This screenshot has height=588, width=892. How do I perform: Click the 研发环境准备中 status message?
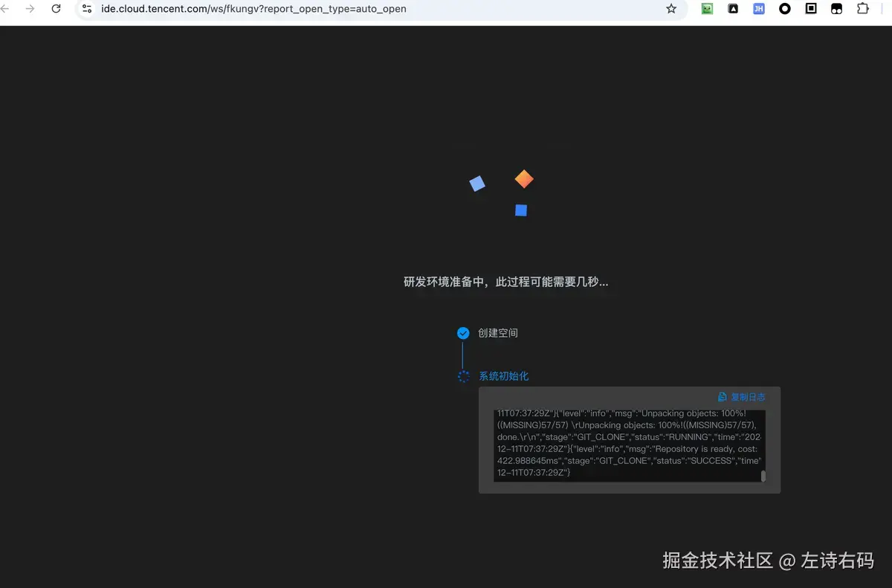[x=505, y=282]
